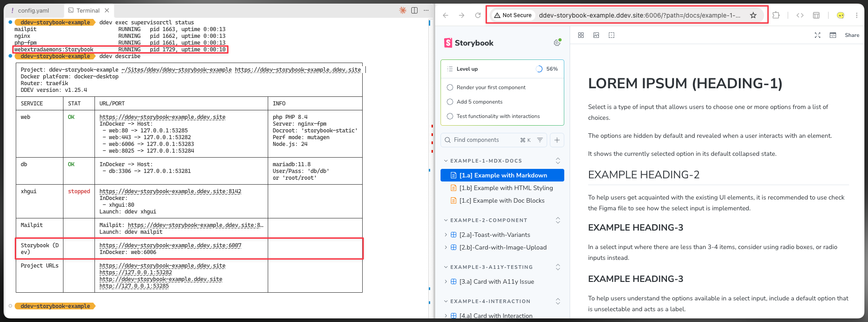
Task: Toggle the image background toolbar icon
Action: click(x=596, y=35)
